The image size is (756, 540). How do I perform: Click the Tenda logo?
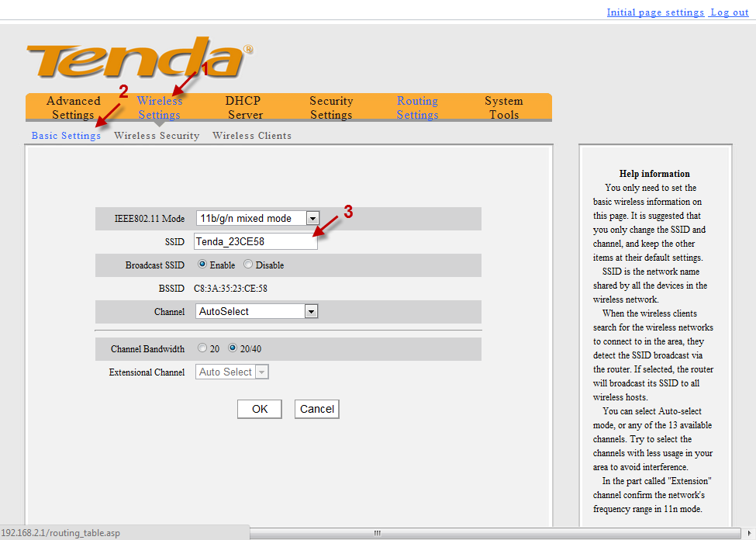click(x=139, y=57)
